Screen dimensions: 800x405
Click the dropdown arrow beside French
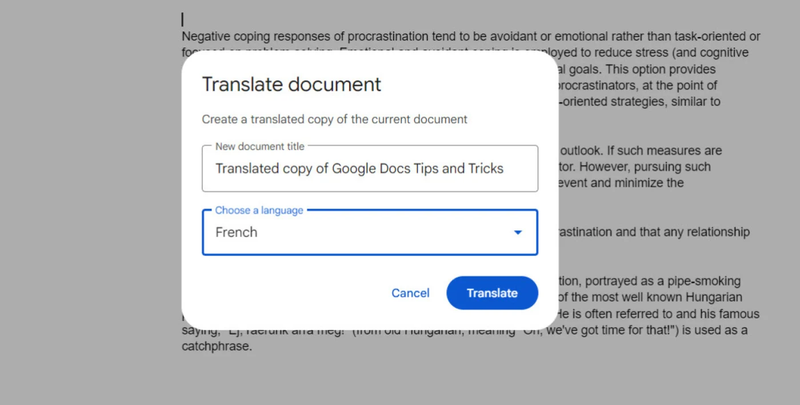tap(518, 233)
